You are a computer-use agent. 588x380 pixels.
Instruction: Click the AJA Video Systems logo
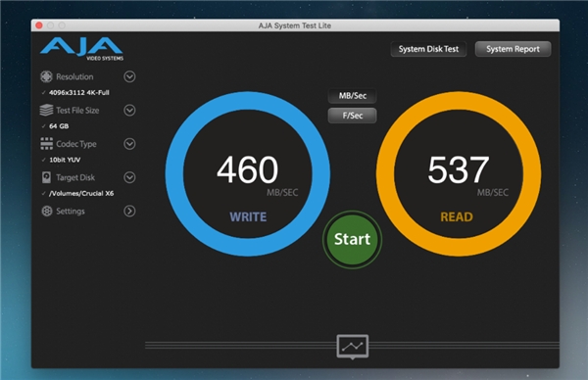82,49
